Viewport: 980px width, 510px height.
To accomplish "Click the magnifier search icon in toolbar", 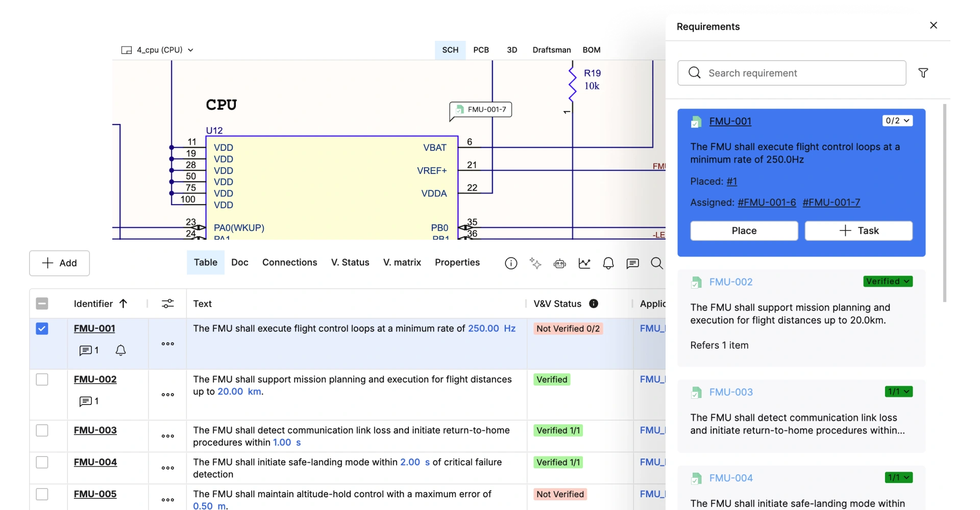I will tap(657, 263).
